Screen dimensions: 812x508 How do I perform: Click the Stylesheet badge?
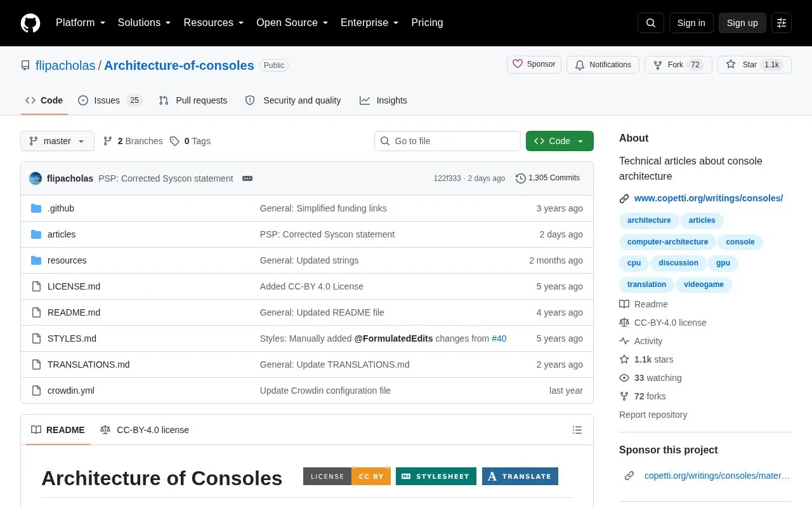click(436, 476)
